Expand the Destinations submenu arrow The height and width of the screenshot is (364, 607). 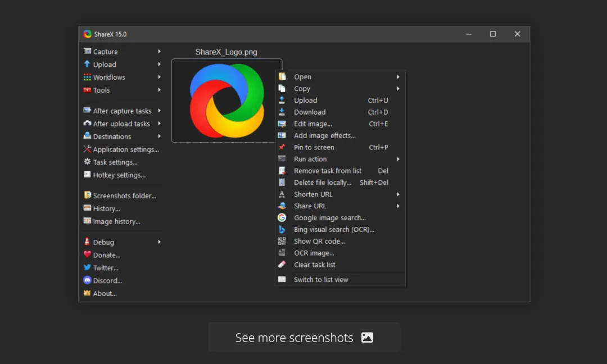click(x=159, y=136)
